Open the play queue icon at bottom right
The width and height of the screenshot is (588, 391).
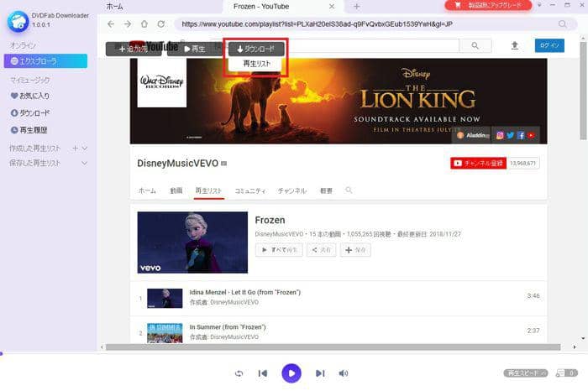point(567,373)
